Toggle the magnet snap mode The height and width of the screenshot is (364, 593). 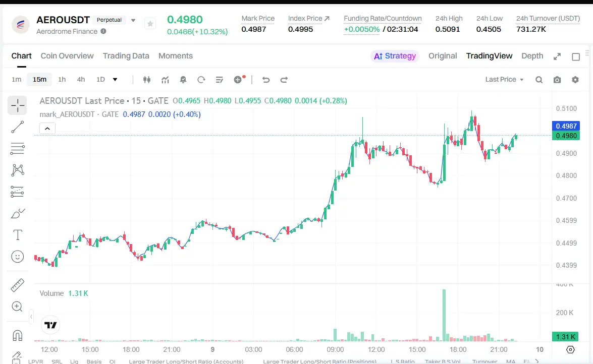17,335
